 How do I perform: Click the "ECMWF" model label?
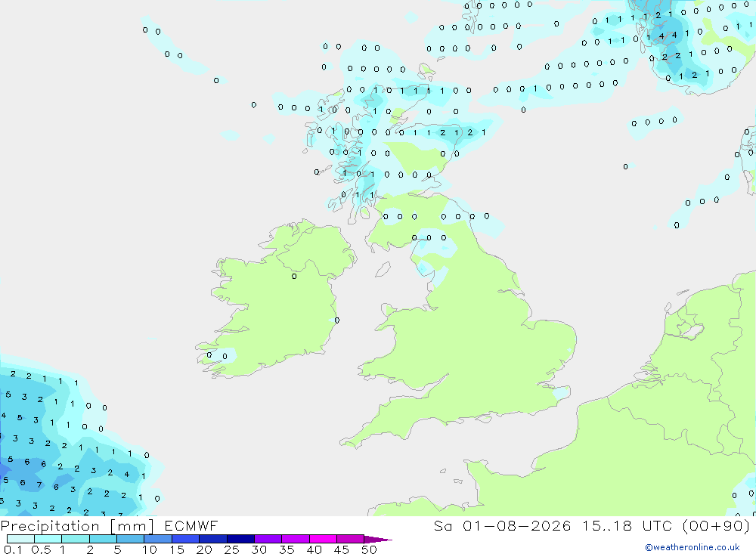pos(191,525)
